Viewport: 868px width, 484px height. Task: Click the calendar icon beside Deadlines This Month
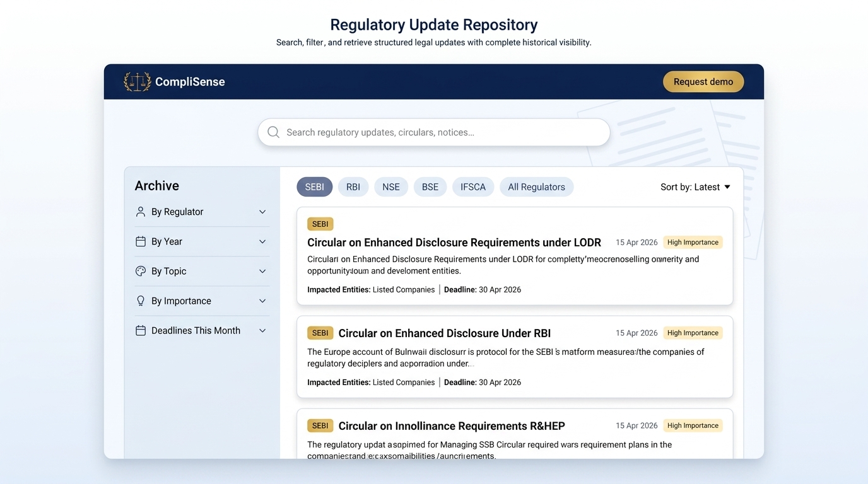(141, 330)
